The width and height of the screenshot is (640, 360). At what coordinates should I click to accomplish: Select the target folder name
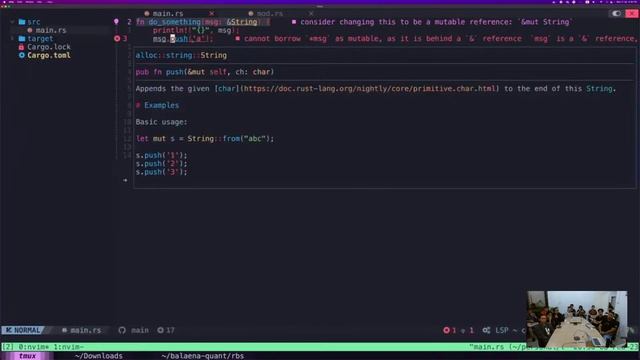click(40, 38)
